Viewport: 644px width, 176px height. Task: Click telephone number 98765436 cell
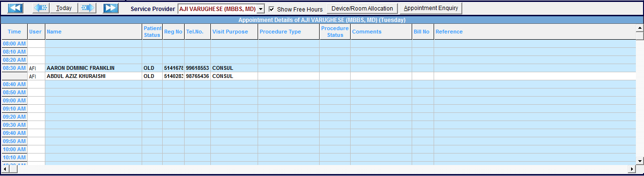coord(197,76)
